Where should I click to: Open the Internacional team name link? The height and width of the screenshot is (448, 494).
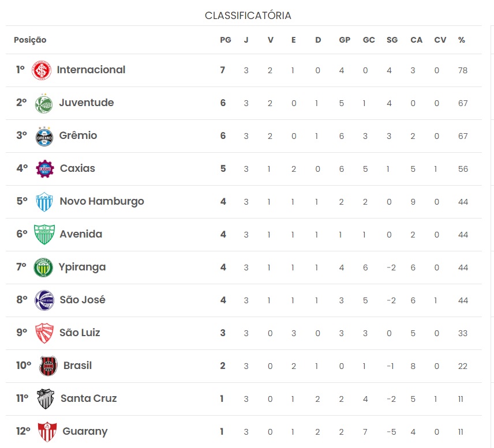91,70
